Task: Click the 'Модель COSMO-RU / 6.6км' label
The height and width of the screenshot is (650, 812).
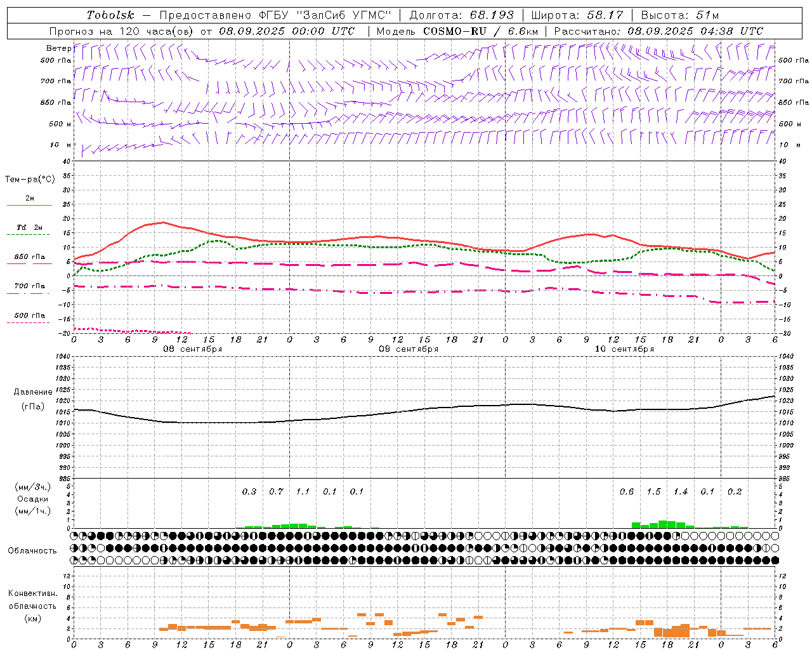Action: tap(457, 31)
